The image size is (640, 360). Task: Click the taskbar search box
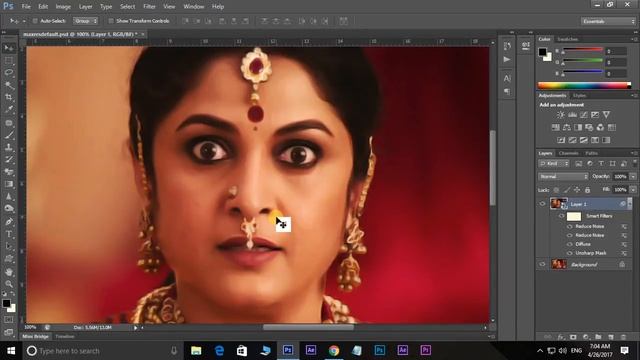[102, 351]
